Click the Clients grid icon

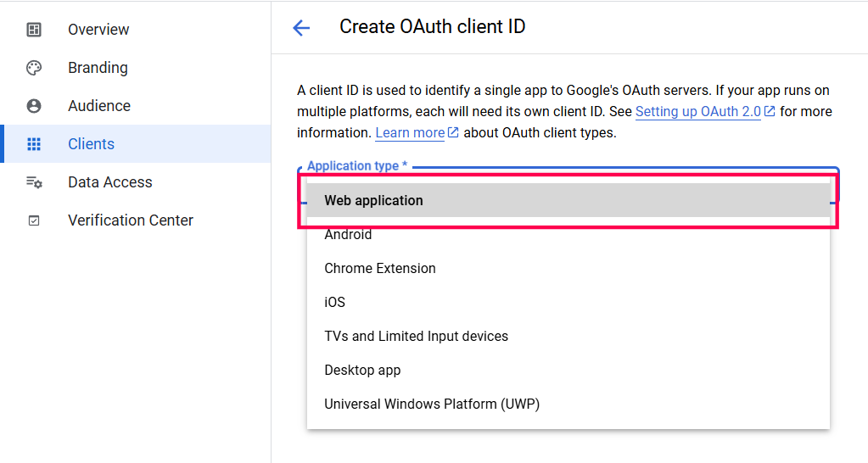[34, 144]
